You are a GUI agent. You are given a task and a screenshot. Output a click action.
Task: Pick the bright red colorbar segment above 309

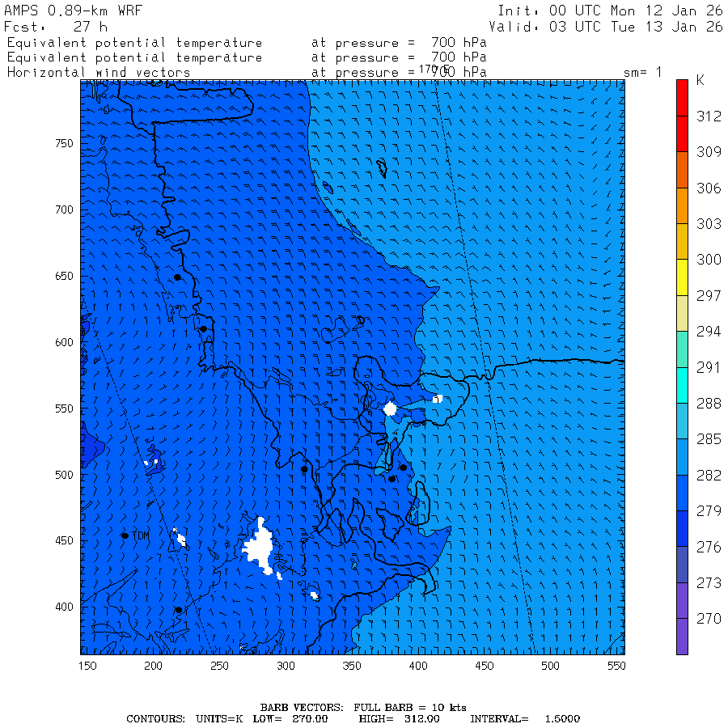pyautogui.click(x=682, y=133)
